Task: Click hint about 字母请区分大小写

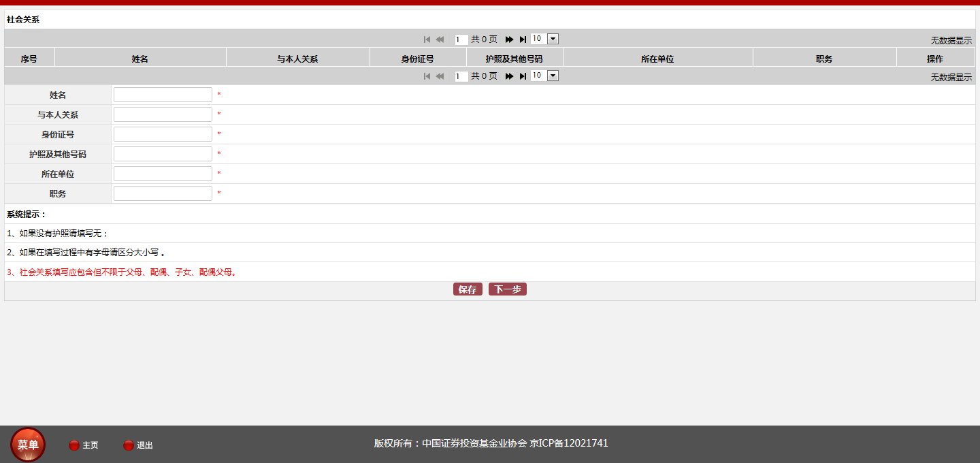Action: pos(86,253)
